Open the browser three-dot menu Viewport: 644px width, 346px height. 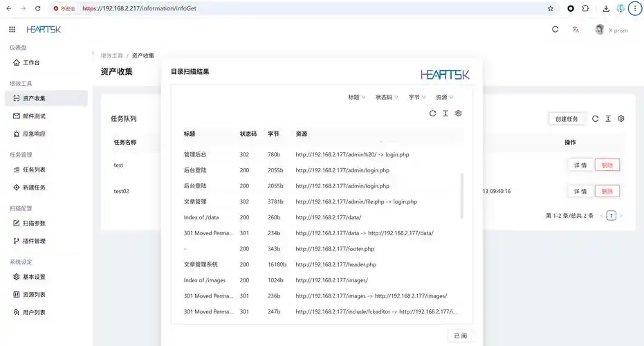(635, 8)
